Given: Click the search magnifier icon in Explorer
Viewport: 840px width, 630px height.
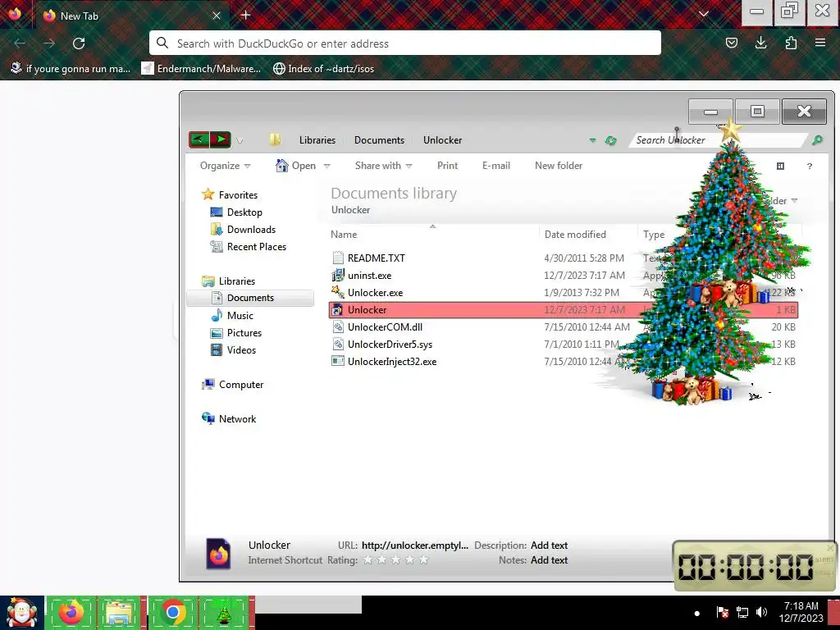Looking at the screenshot, I should click(x=817, y=139).
